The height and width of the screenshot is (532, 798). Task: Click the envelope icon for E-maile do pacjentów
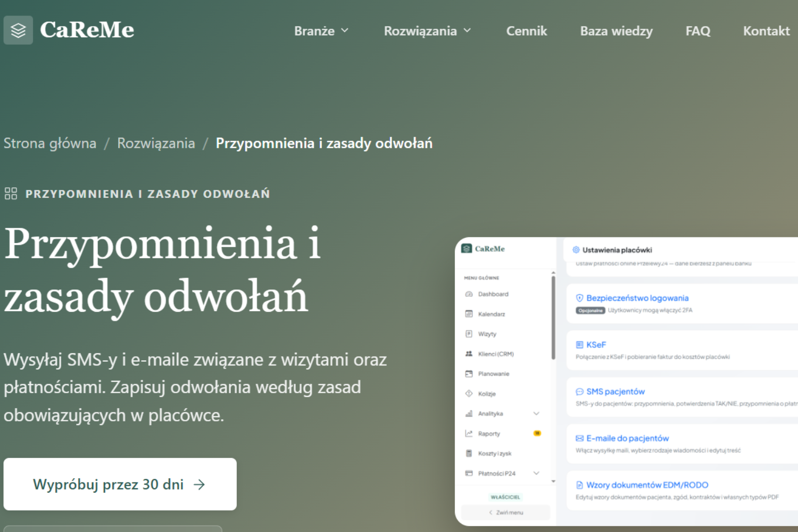(579, 438)
